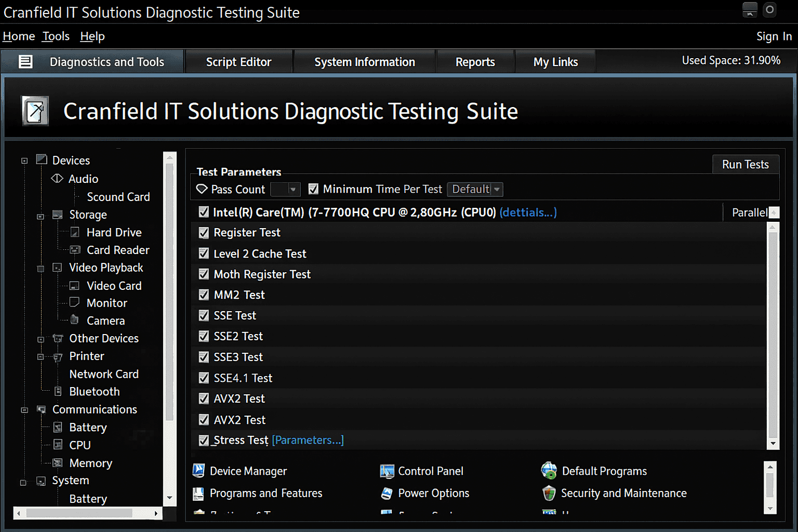This screenshot has width=798, height=532.
Task: Collapse the Devices tree node
Action: click(24, 161)
